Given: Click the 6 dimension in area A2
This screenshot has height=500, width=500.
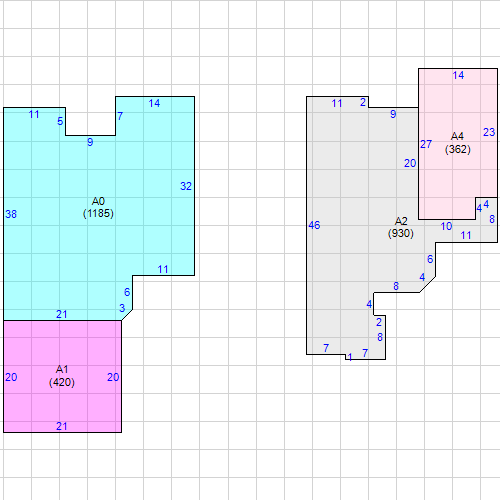Looking at the screenshot, I should click(430, 259).
